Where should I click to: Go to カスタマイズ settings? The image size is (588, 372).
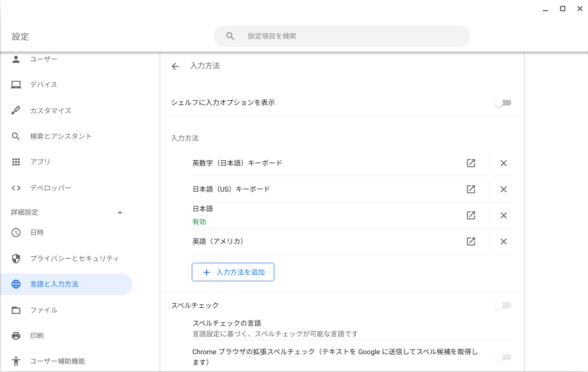(x=50, y=110)
